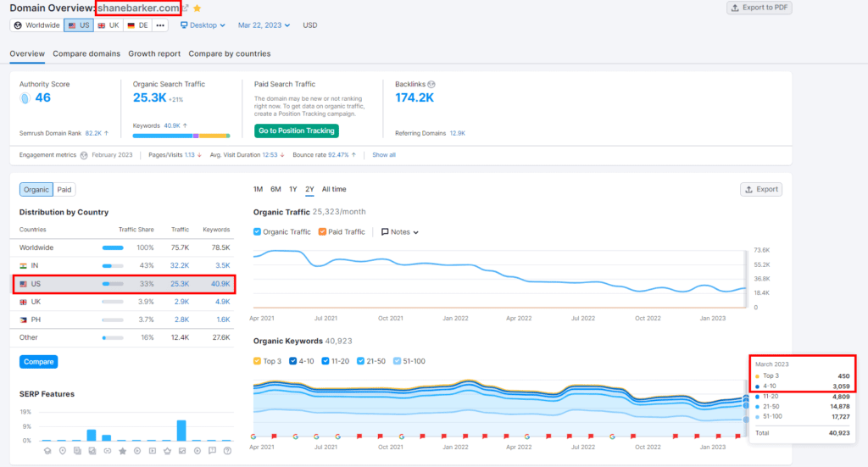Click the IN traffic value 32.2K

coord(180,265)
